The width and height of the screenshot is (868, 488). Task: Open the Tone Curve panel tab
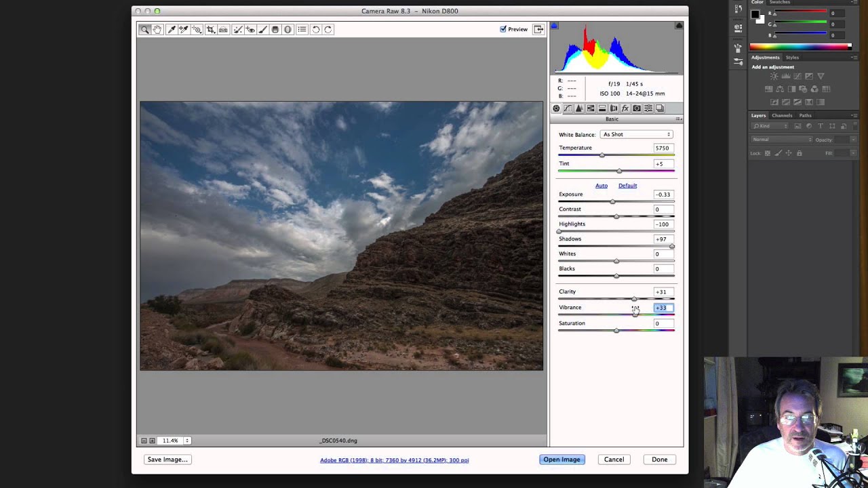pos(568,108)
